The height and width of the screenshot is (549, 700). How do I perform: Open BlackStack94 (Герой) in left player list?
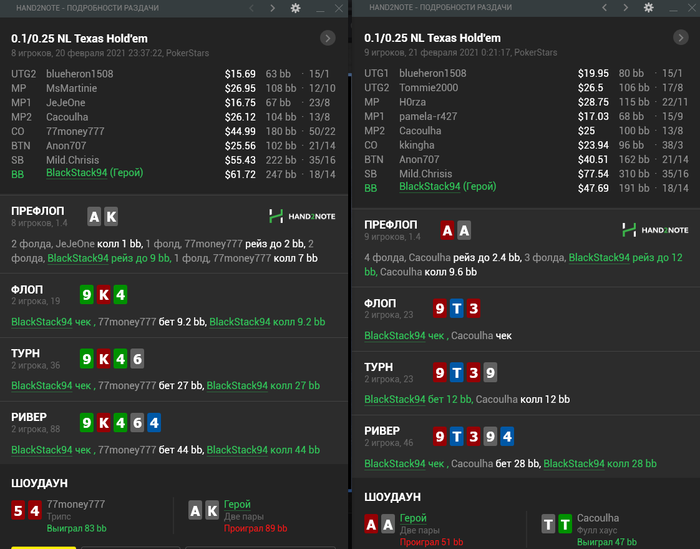(95, 173)
